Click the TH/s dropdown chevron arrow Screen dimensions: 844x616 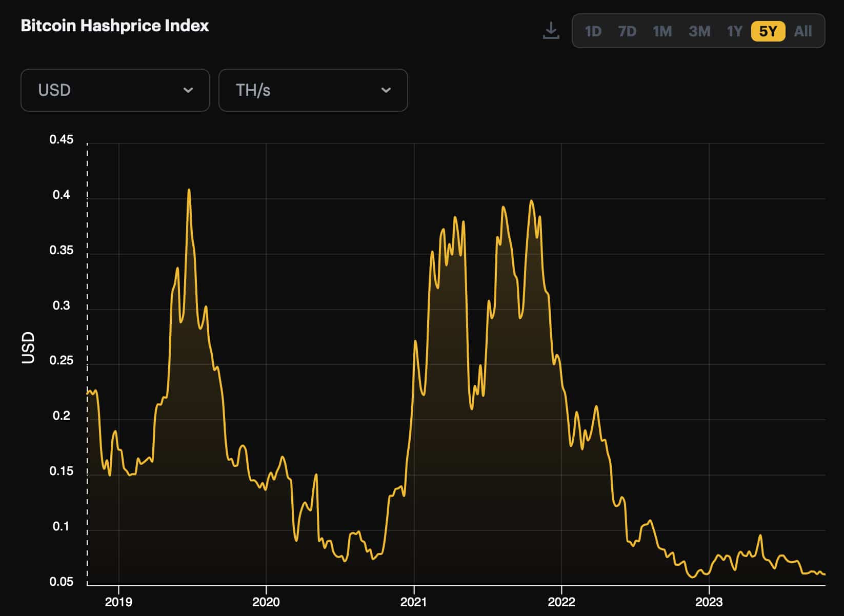tap(386, 90)
